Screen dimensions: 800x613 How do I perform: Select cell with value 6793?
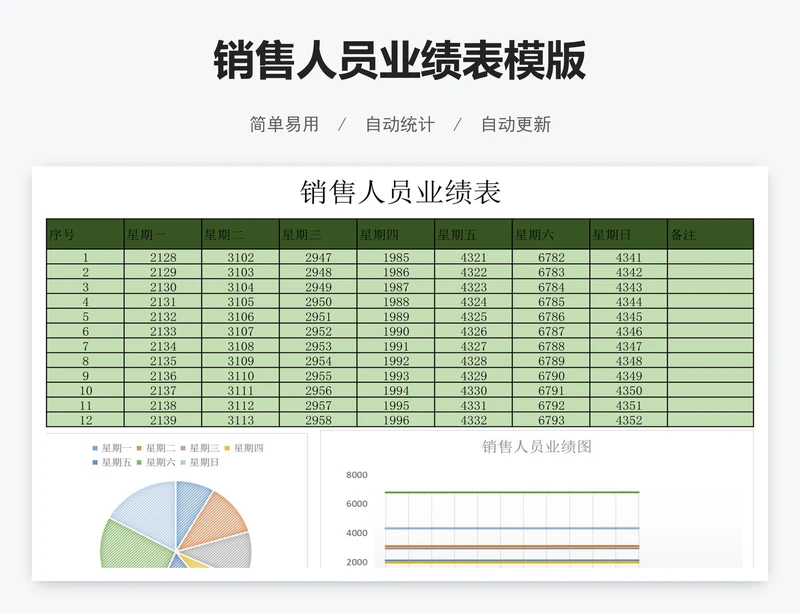click(551, 420)
